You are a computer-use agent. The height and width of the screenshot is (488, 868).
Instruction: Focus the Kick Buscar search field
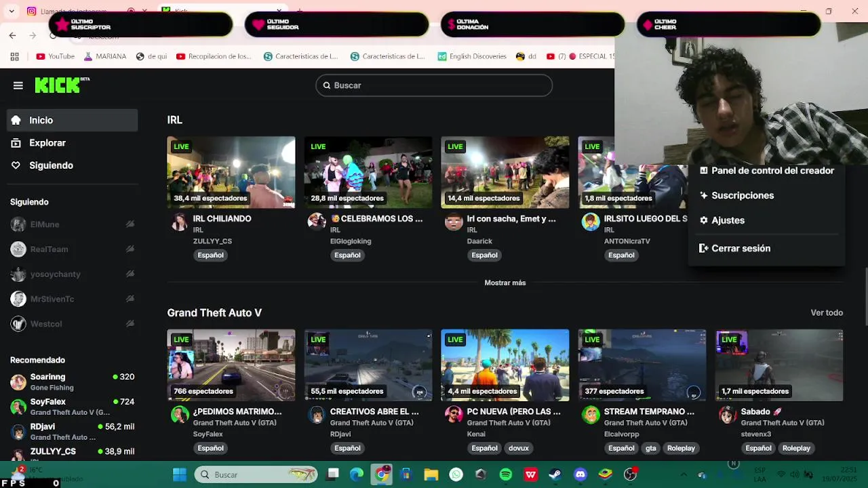point(434,85)
